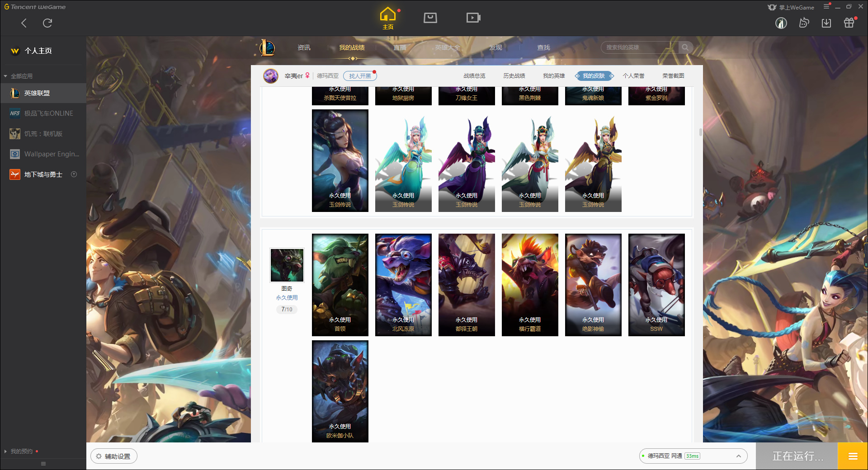Open the store icon in top bar
Viewport: 868px width, 470px height.
point(430,18)
